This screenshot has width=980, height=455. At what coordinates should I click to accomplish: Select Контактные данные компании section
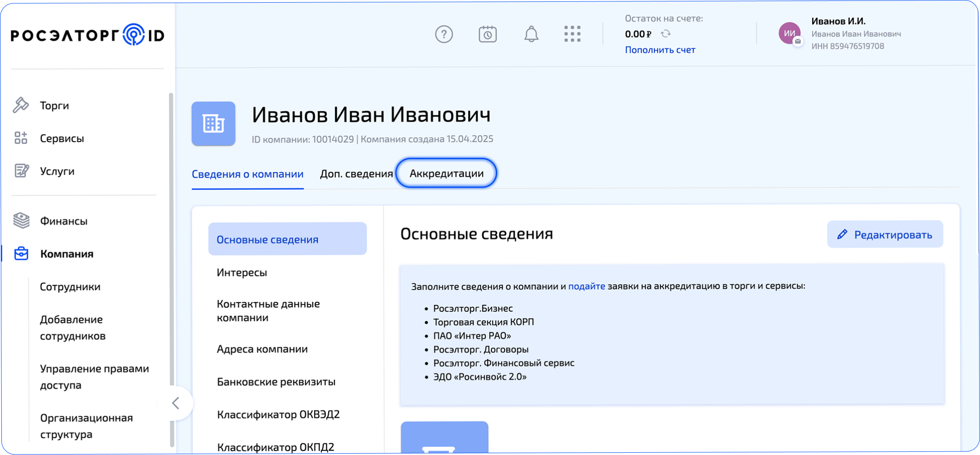point(268,310)
